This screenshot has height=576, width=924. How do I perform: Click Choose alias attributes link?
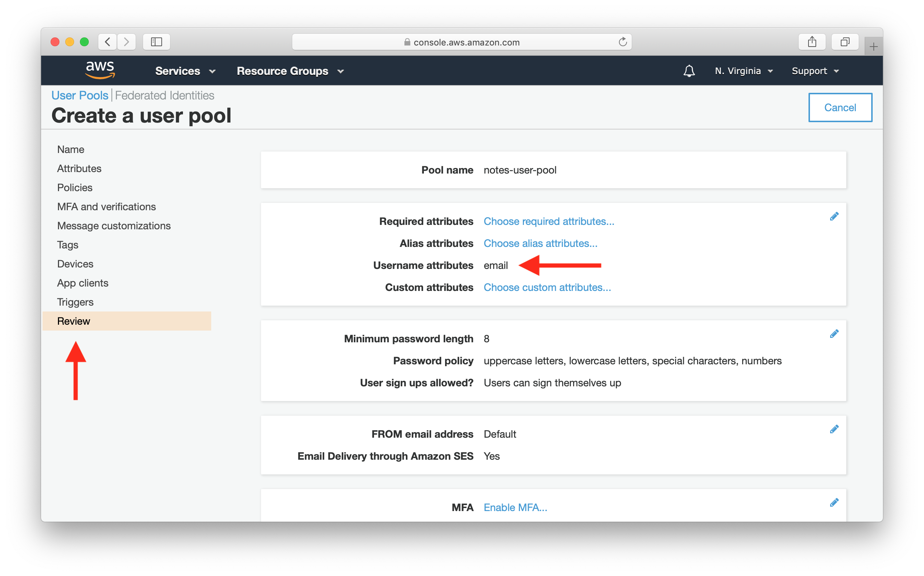click(540, 243)
